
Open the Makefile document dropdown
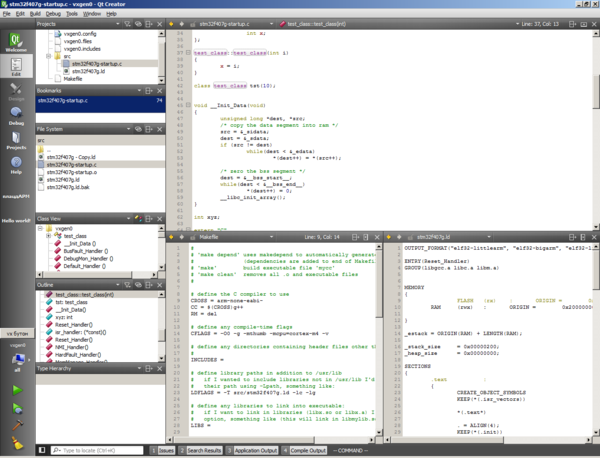coord(271,237)
